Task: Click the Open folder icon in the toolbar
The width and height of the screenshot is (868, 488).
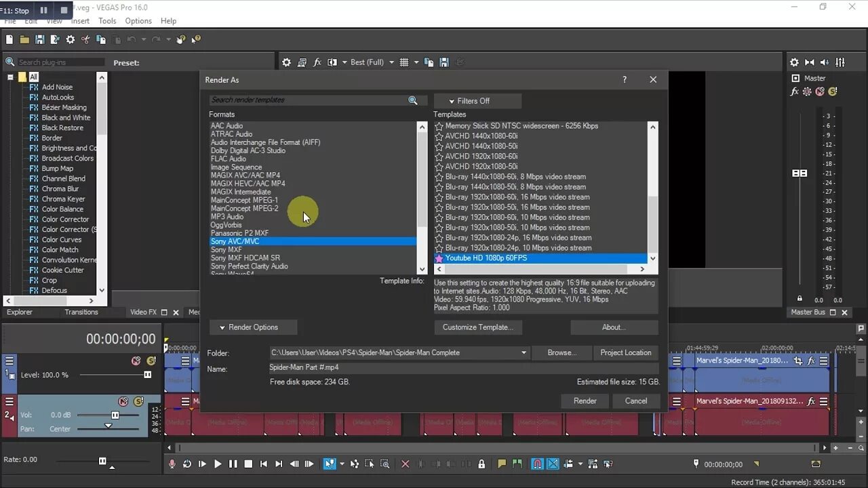Action: pos(24,40)
